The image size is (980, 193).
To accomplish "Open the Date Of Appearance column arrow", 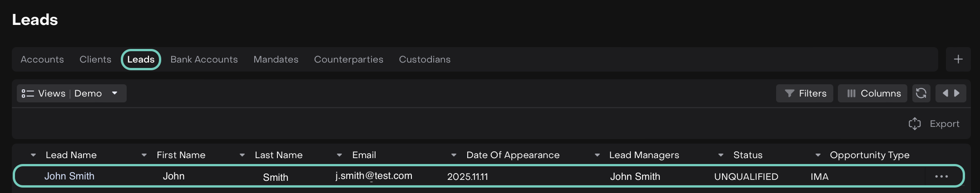I will pos(454,155).
